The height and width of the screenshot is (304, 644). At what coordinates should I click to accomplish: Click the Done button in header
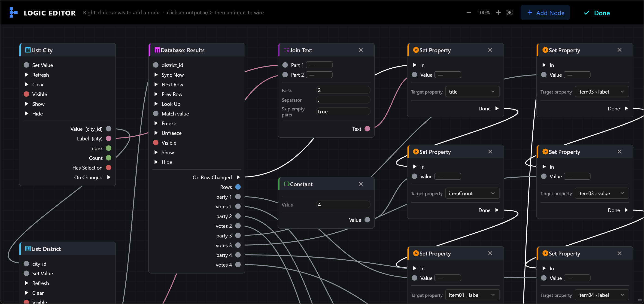coord(597,13)
